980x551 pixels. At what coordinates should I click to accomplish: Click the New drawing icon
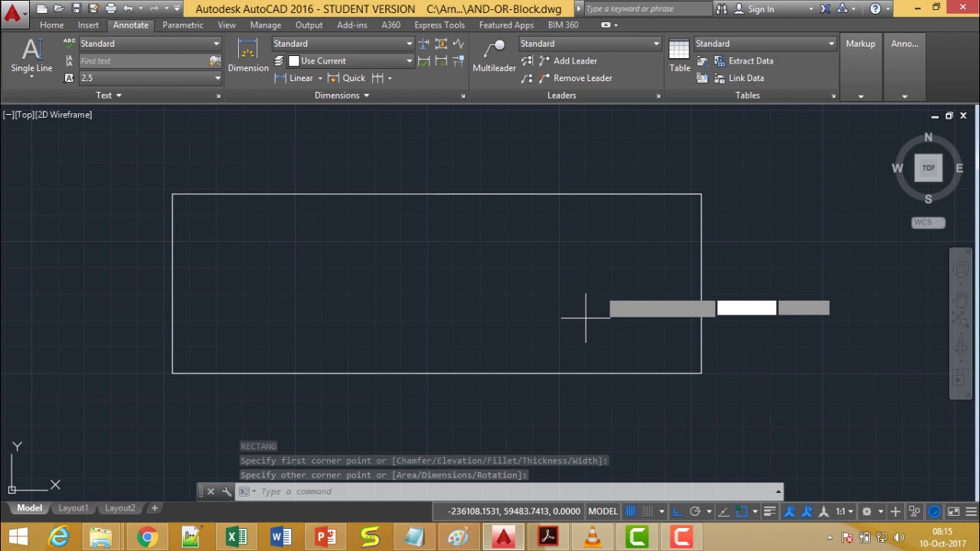[42, 8]
